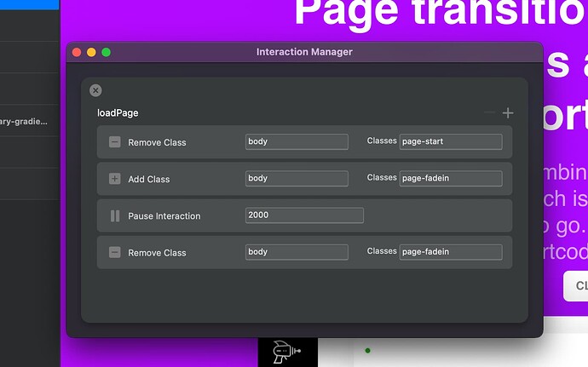Click the page-fadein field in the last Remove Class row
The height and width of the screenshot is (367, 588).
(451, 252)
